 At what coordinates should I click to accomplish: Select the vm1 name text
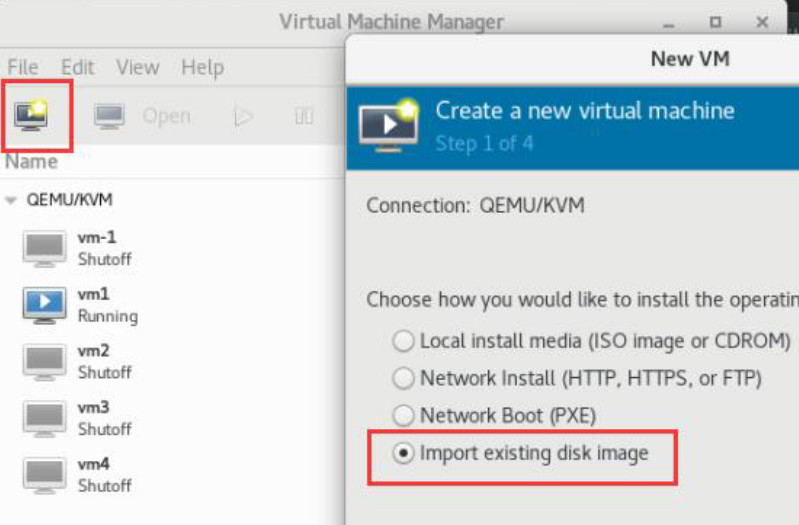point(93,294)
